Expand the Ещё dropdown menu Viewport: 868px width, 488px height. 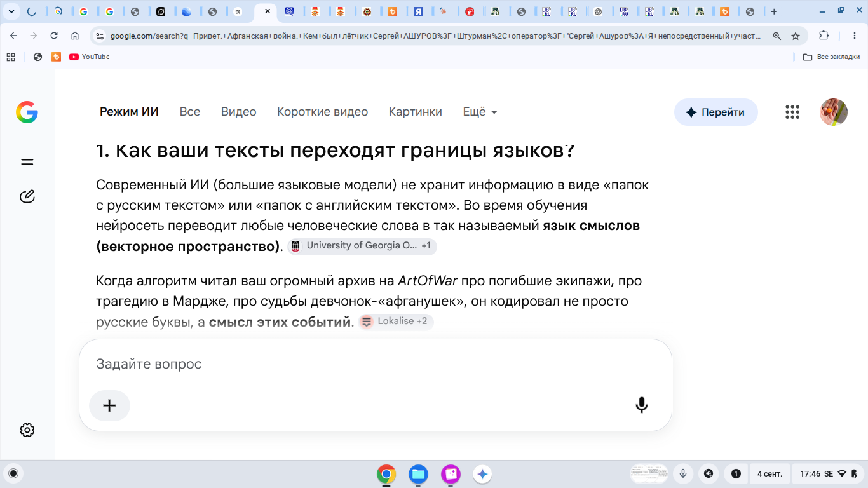coord(480,112)
